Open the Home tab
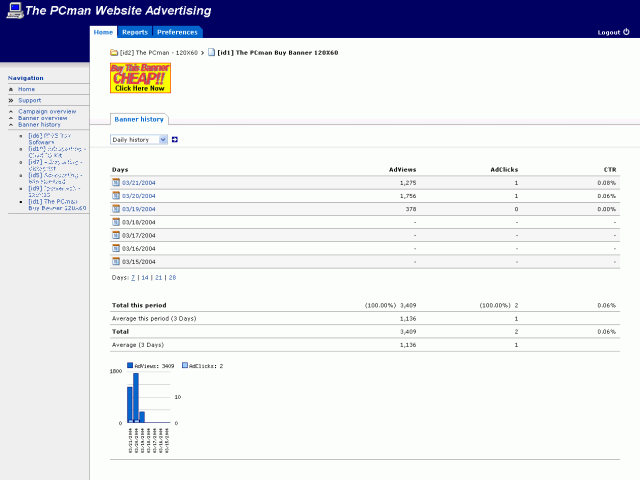This screenshot has height=480, width=640. (x=103, y=32)
